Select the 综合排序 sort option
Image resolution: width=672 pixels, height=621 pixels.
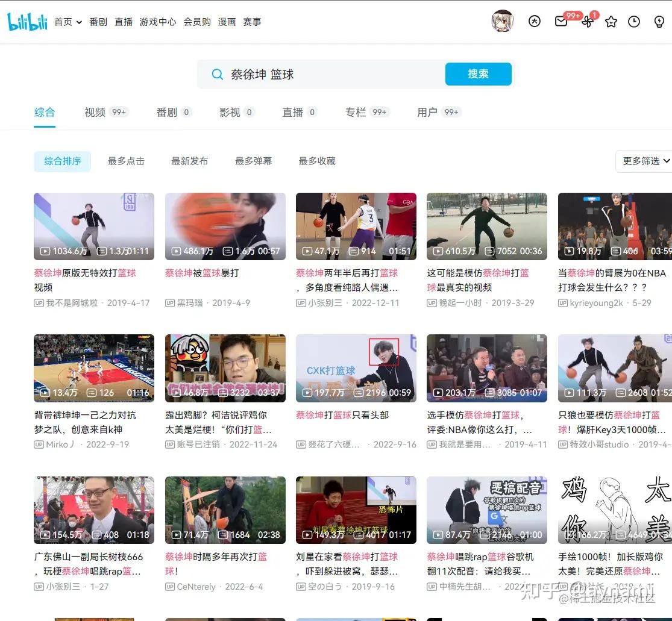62,161
